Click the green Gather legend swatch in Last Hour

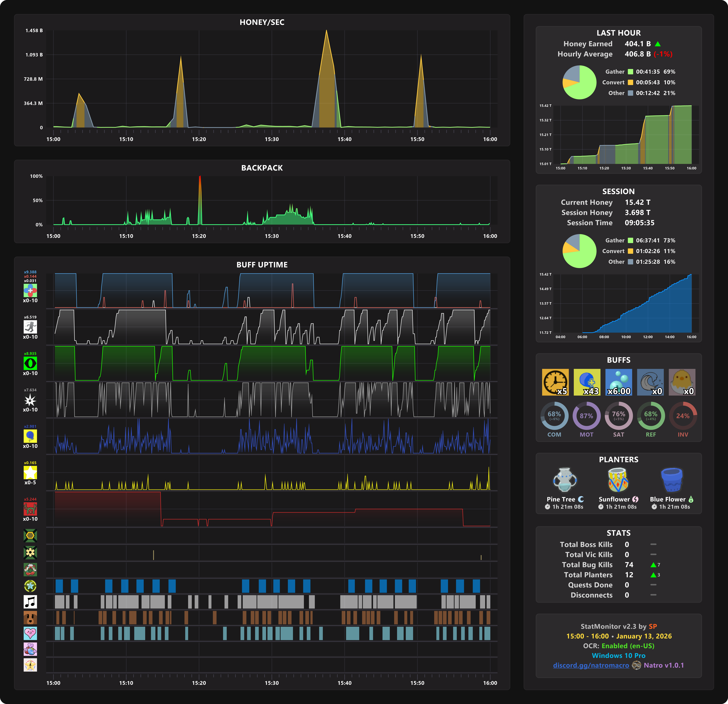click(x=630, y=72)
